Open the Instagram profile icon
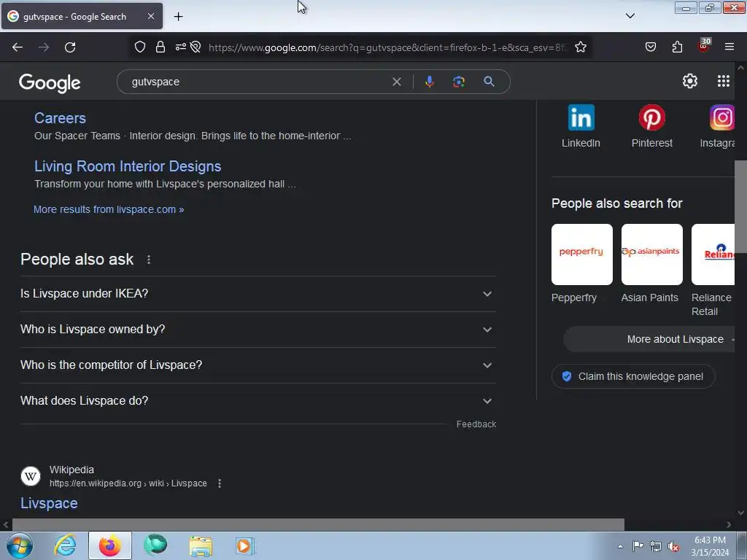The width and height of the screenshot is (747, 560). point(721,117)
